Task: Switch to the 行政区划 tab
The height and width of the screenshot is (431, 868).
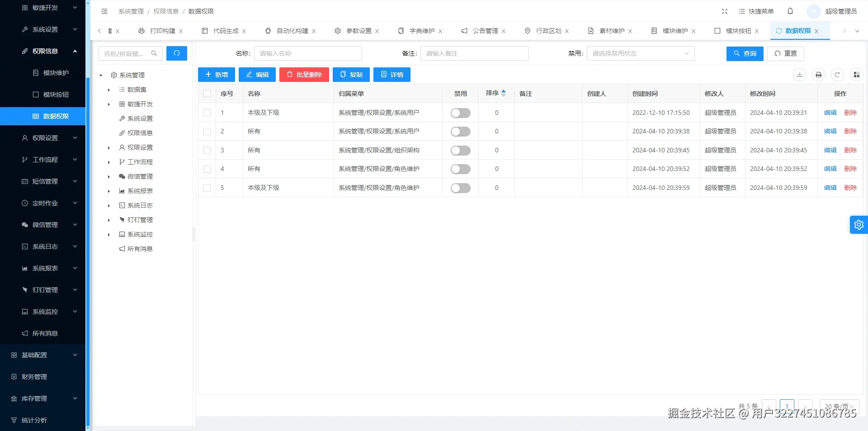Action: click(548, 31)
